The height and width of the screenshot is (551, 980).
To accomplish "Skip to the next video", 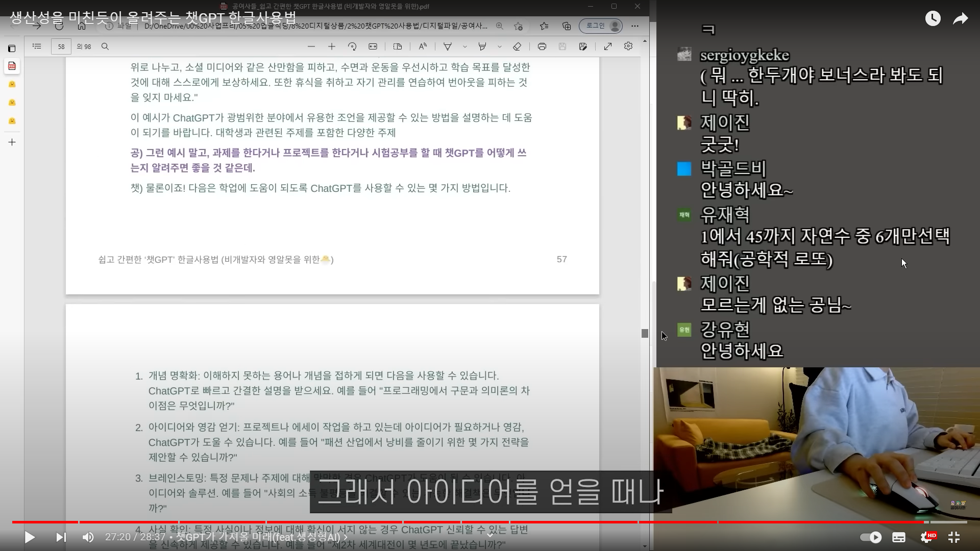I will [61, 537].
